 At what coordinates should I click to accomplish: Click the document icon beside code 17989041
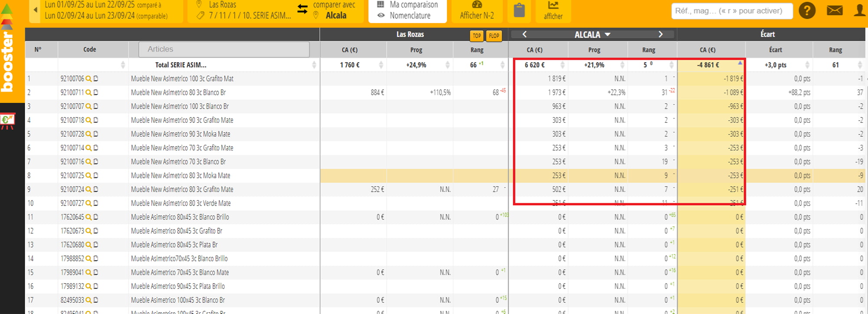click(x=96, y=272)
